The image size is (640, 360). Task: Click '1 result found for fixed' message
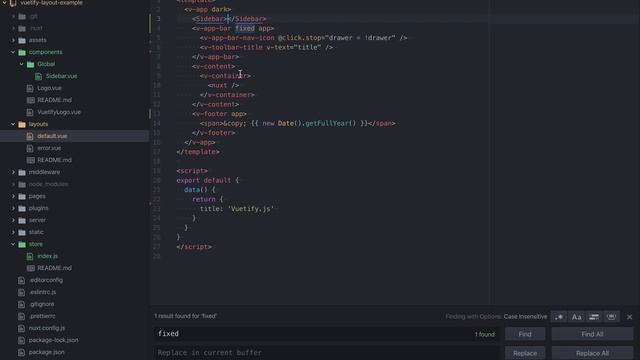[186, 316]
